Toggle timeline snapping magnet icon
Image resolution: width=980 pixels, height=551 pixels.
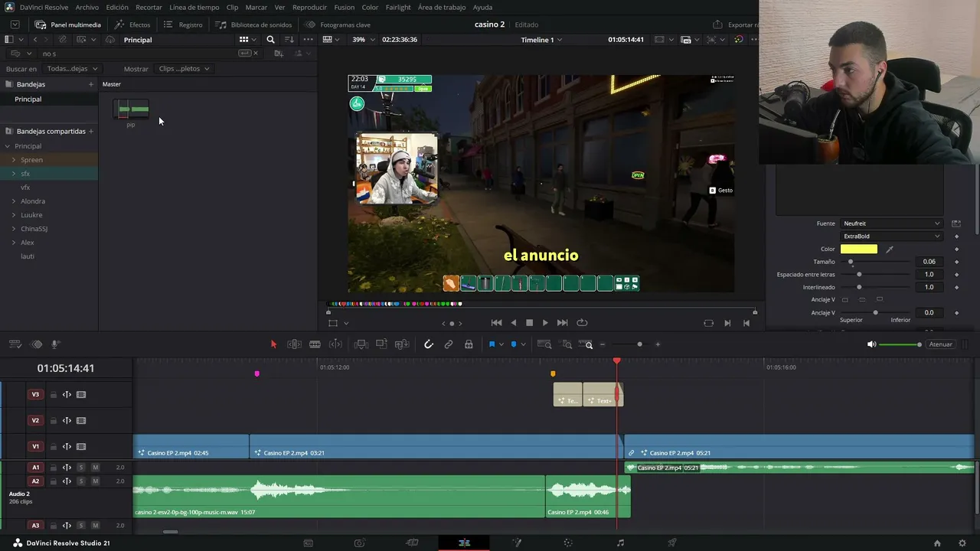tap(429, 344)
